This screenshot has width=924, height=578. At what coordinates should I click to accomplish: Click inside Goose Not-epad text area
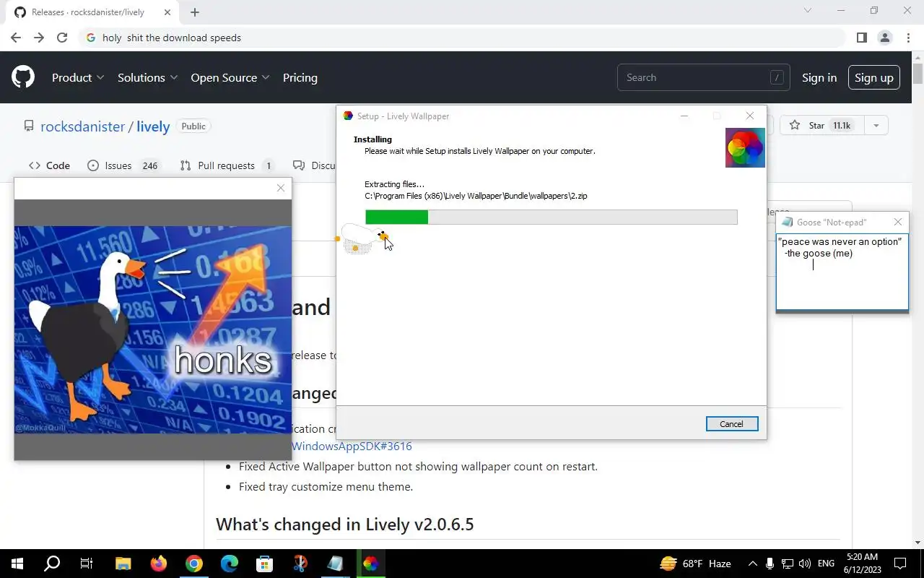pyautogui.click(x=842, y=271)
